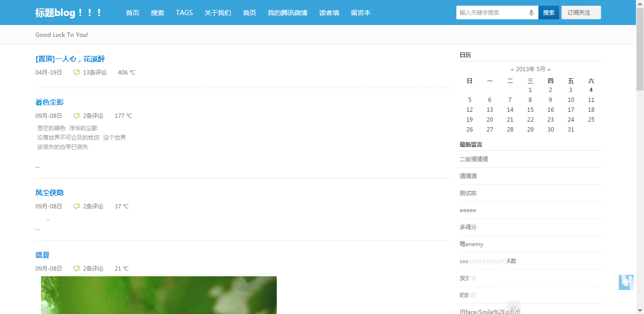Click the back-to-top arrow icon
The image size is (644, 314).
point(626,282)
